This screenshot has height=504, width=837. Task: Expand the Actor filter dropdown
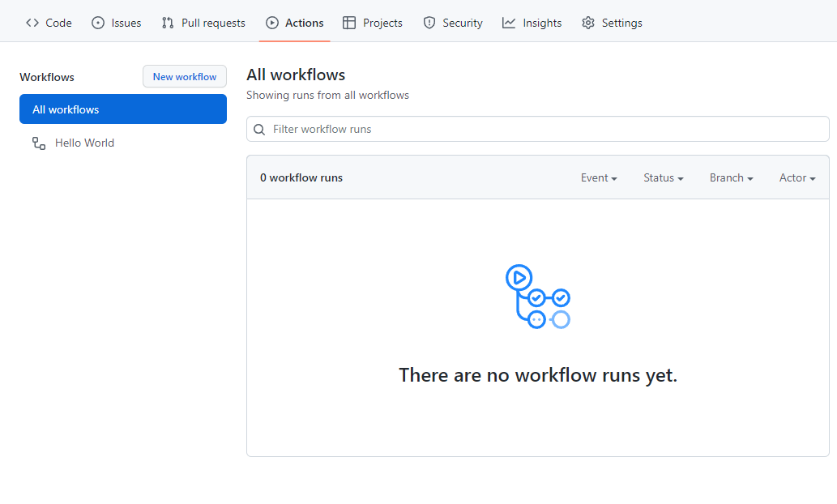[x=797, y=177]
